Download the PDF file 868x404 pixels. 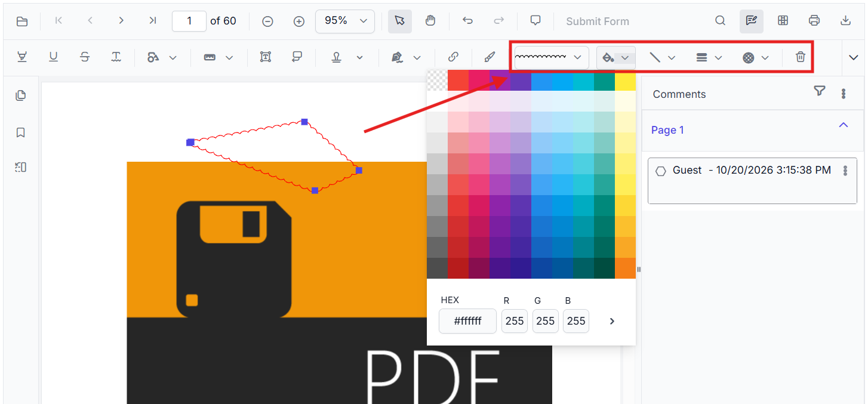845,21
